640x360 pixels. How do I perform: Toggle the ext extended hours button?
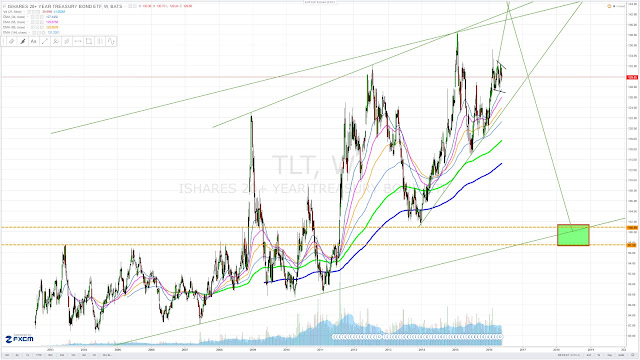(x=589, y=355)
